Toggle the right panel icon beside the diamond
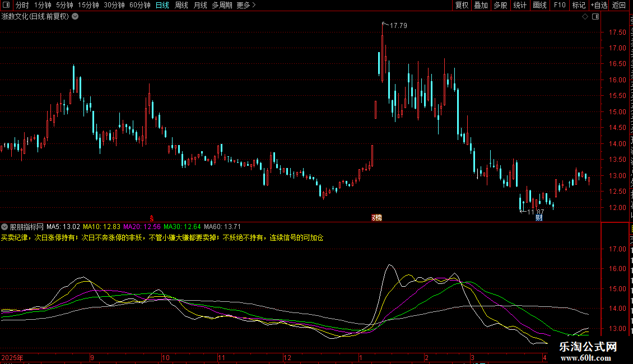633x364 pixels. pyautogui.click(x=595, y=17)
